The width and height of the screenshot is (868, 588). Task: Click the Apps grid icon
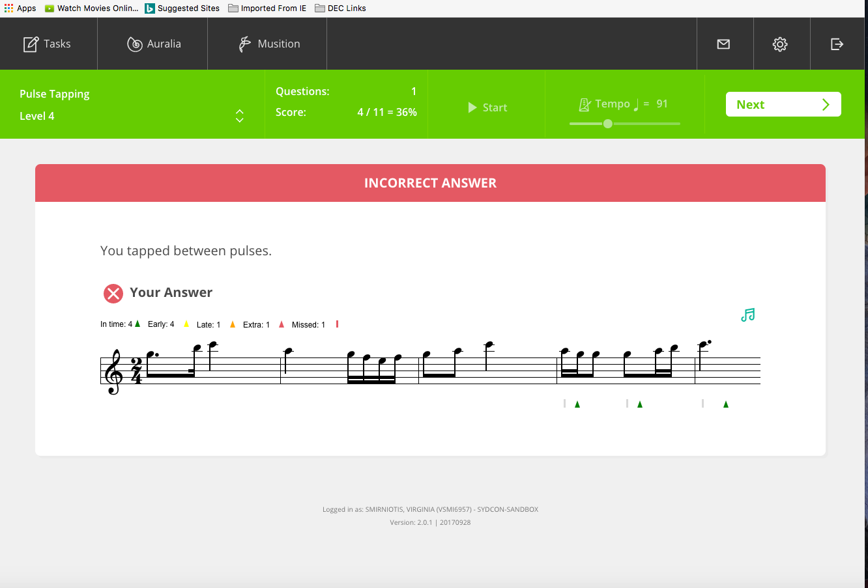point(8,8)
